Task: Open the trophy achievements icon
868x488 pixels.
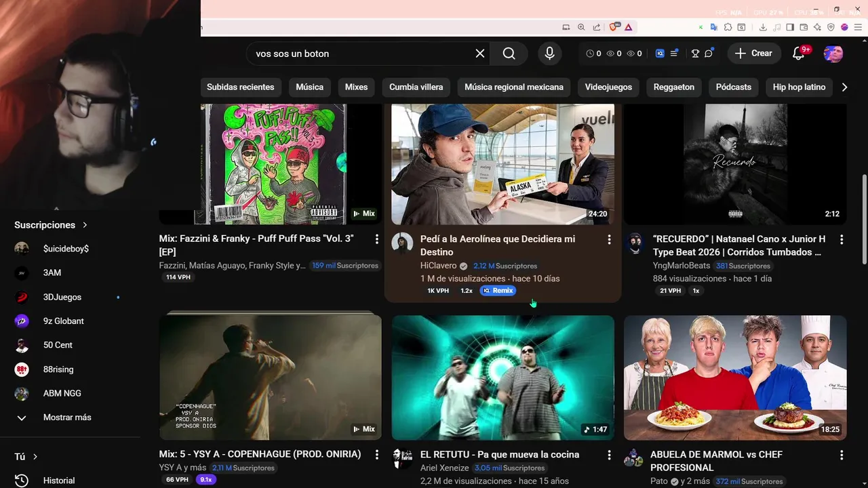Action: (x=695, y=54)
